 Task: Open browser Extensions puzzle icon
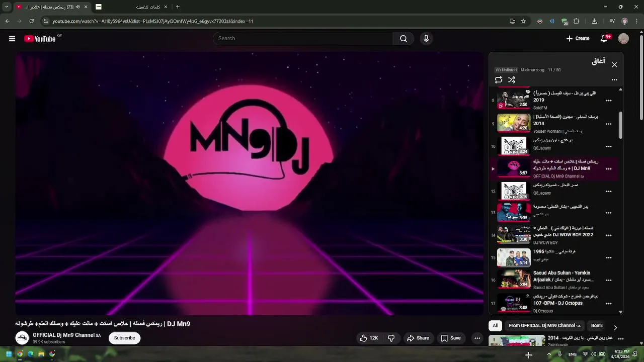pyautogui.click(x=577, y=21)
